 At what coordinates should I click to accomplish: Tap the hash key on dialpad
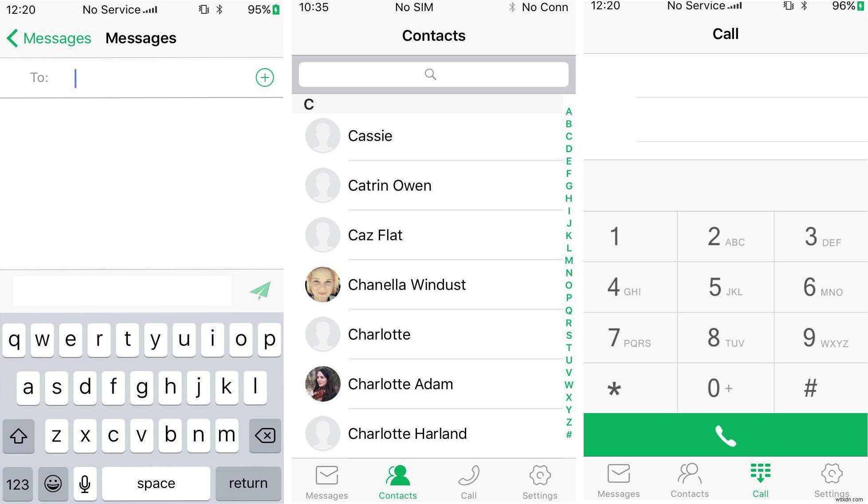(810, 387)
